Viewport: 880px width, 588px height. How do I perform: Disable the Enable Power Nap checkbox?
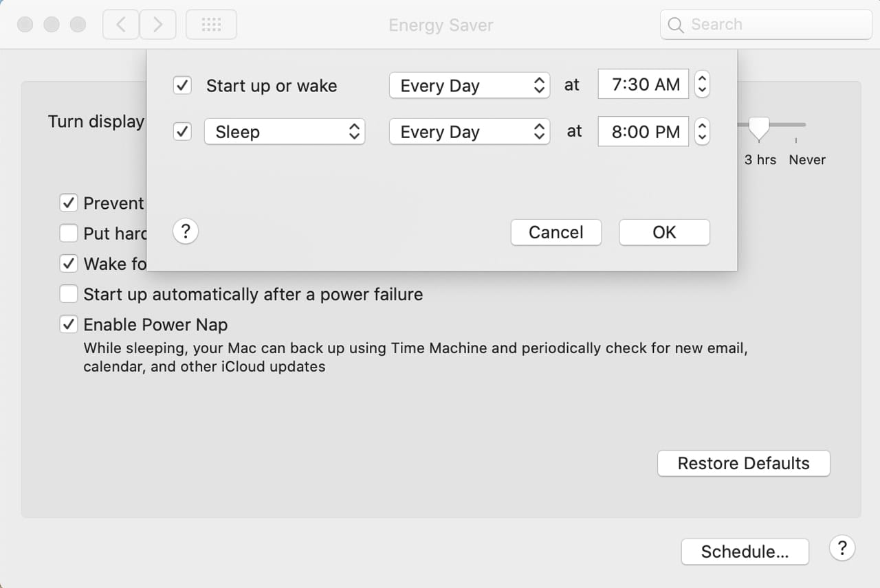69,324
